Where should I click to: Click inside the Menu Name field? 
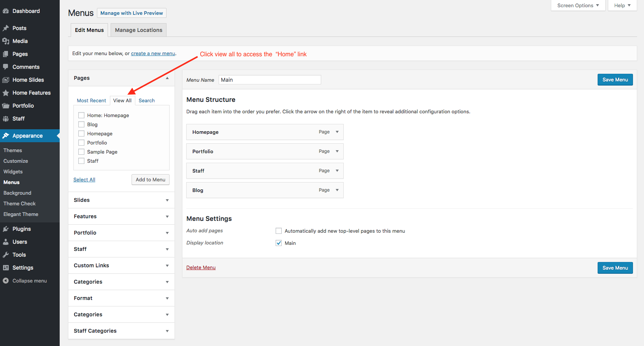click(x=270, y=79)
